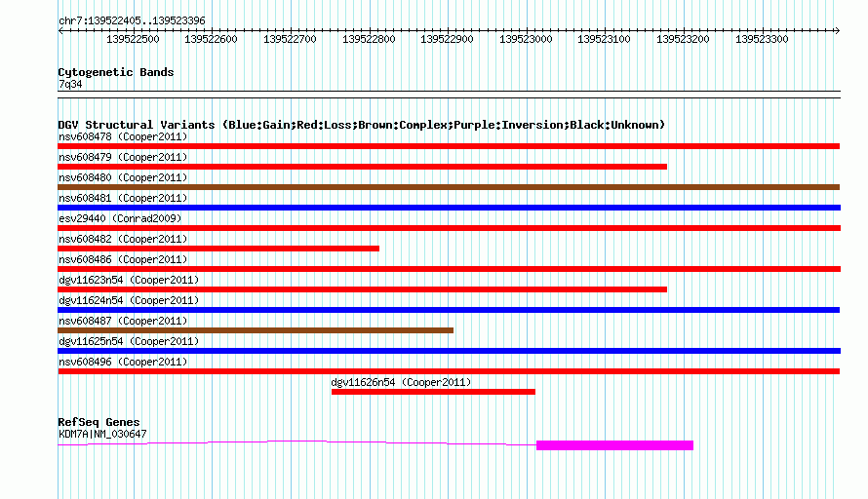868x499 pixels.
Task: Select the blue gain bar for dgv11624n54
Action: (x=449, y=310)
